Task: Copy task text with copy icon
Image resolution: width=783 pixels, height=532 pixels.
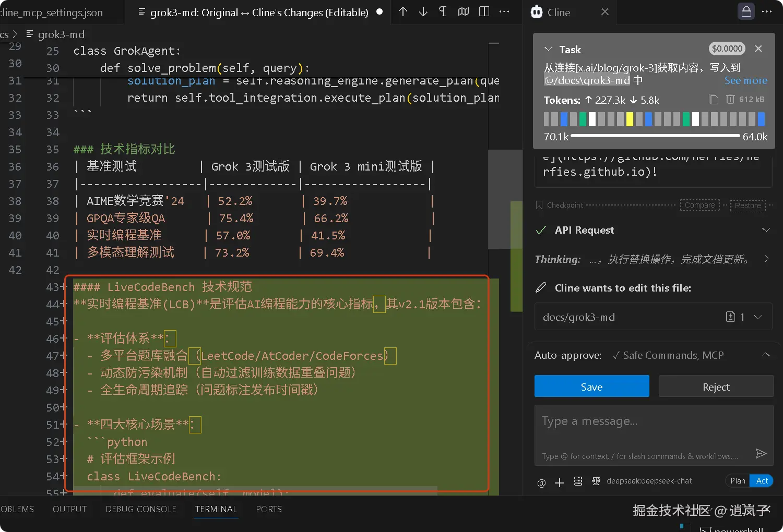Action: (714, 99)
